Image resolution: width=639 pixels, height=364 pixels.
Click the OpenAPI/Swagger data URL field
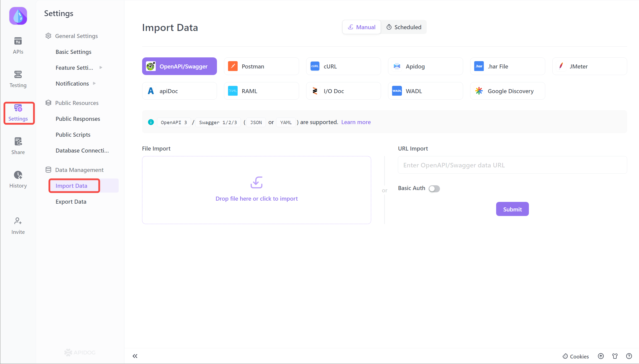tap(512, 165)
